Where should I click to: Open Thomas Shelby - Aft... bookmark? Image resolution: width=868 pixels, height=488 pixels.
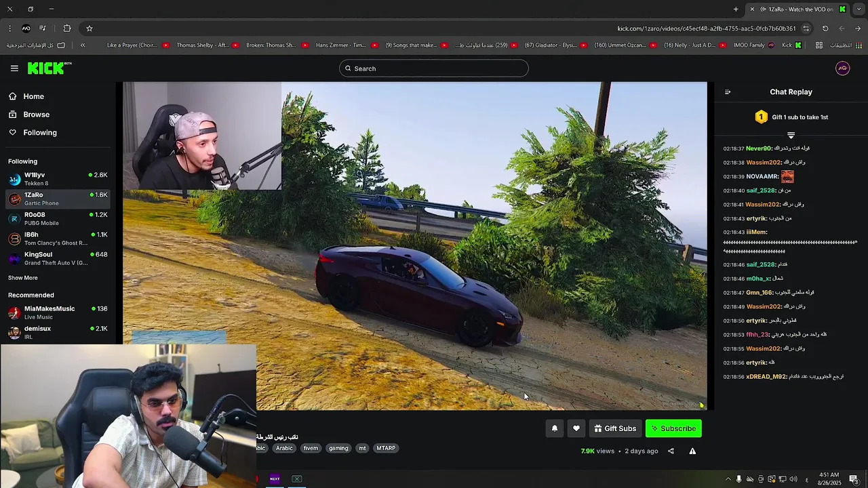[x=208, y=45]
